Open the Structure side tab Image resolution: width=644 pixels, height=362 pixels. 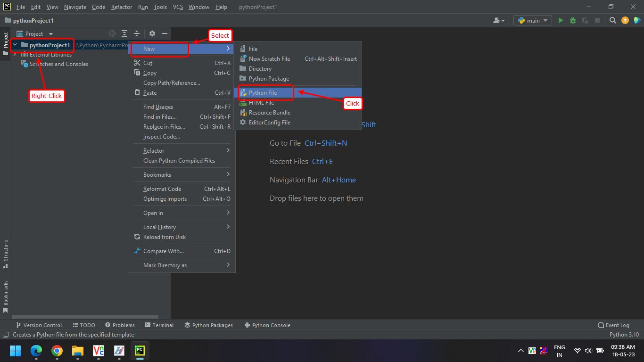click(x=6, y=254)
